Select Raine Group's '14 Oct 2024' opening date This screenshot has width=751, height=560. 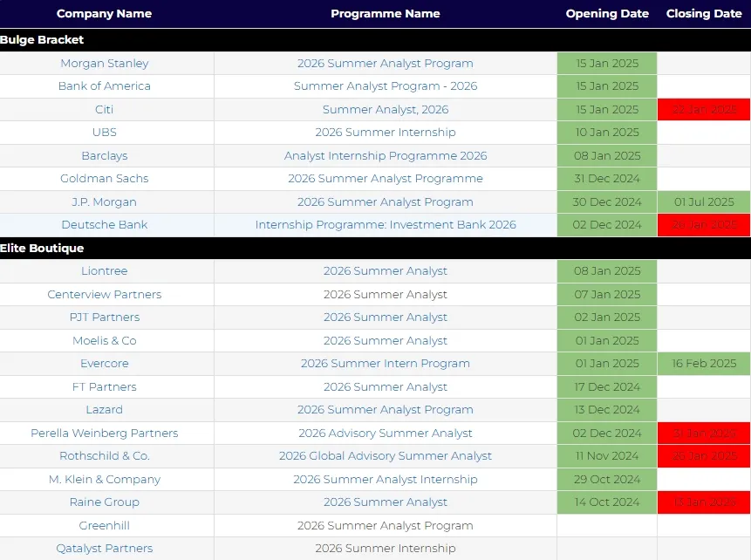tap(607, 502)
